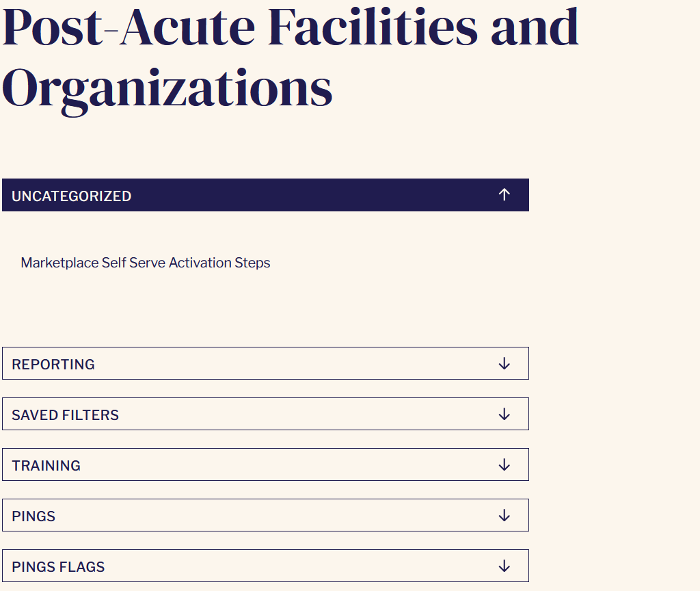Click the up arrow icon in Uncategorized header
This screenshot has width=700, height=591.
point(504,195)
